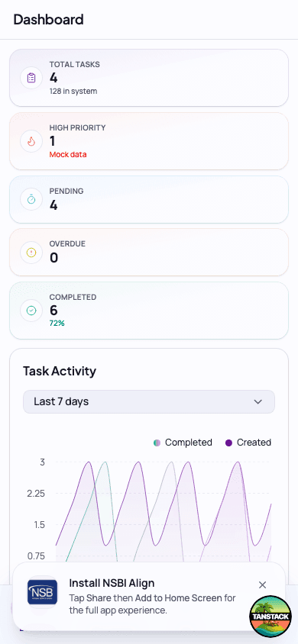Open the Last 7 days dropdown
Image resolution: width=298 pixels, height=644 pixels.
point(149,401)
